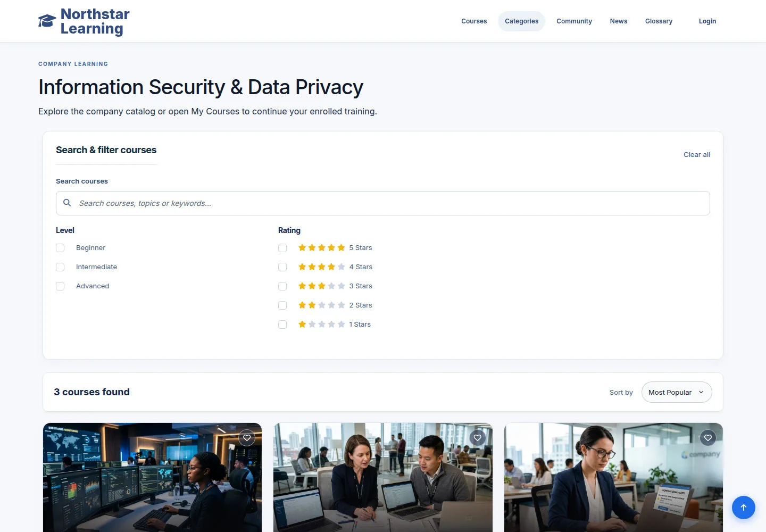766x532 pixels.
Task: Tick the 5 Stars rating checkbox
Action: [x=282, y=248]
